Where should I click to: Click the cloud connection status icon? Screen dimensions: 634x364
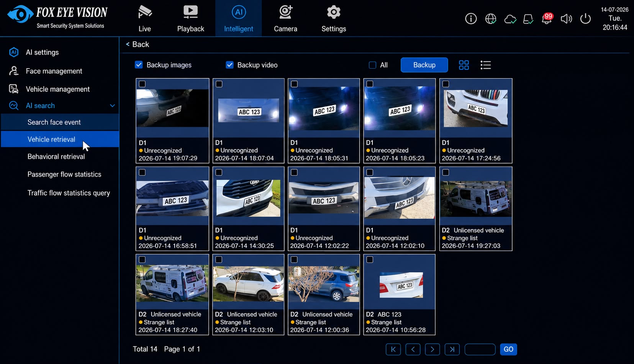pos(510,19)
